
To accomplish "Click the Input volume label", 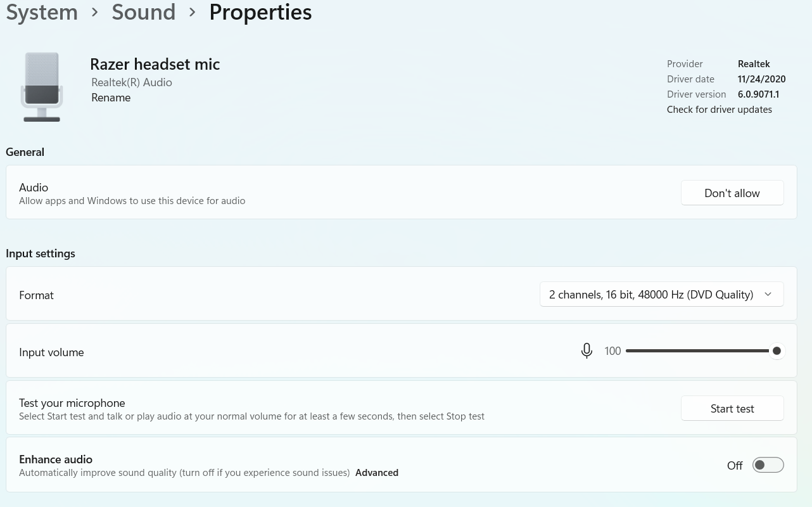I will [x=51, y=352].
